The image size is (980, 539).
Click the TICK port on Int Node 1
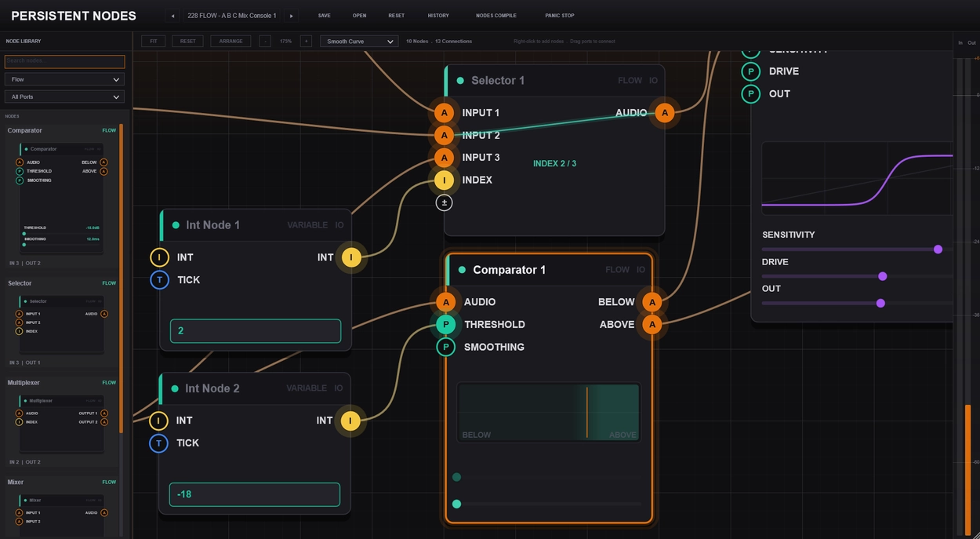coord(159,279)
